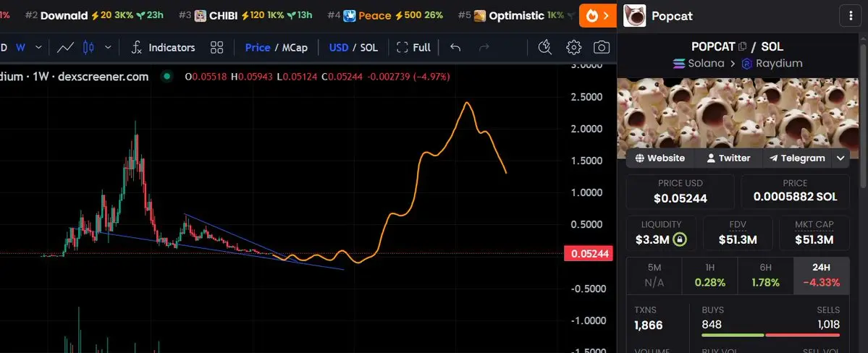The width and height of the screenshot is (868, 353).
Task: Open timeframe dropdown next to W
Action: point(38,48)
